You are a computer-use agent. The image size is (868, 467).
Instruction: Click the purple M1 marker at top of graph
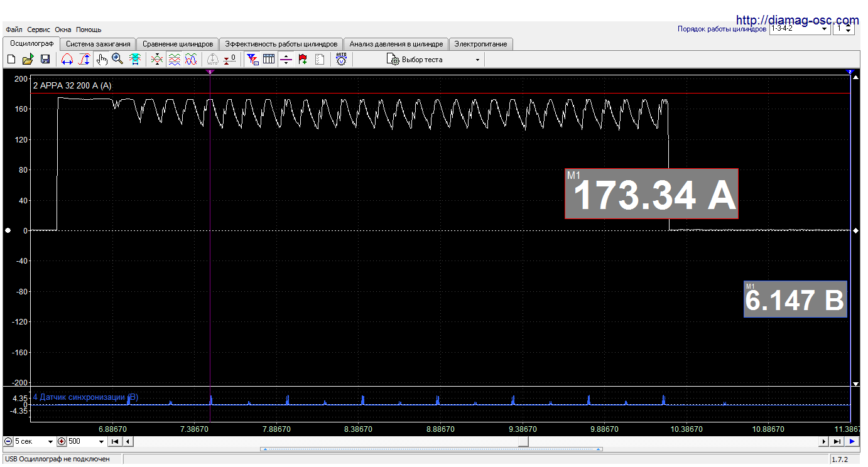(x=210, y=72)
